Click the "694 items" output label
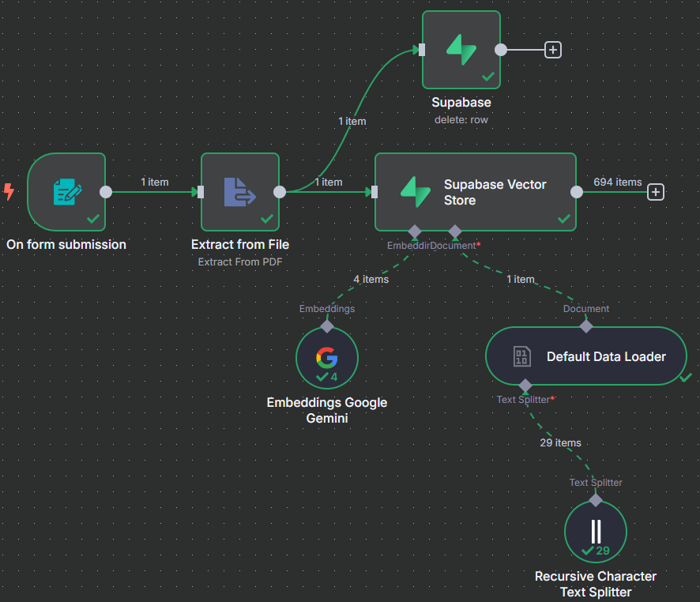Viewport: 700px width, 602px height. 617,182
